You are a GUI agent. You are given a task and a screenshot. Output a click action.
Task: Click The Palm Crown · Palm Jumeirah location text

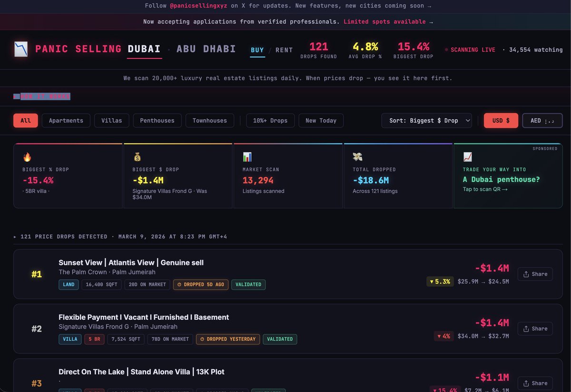point(107,272)
